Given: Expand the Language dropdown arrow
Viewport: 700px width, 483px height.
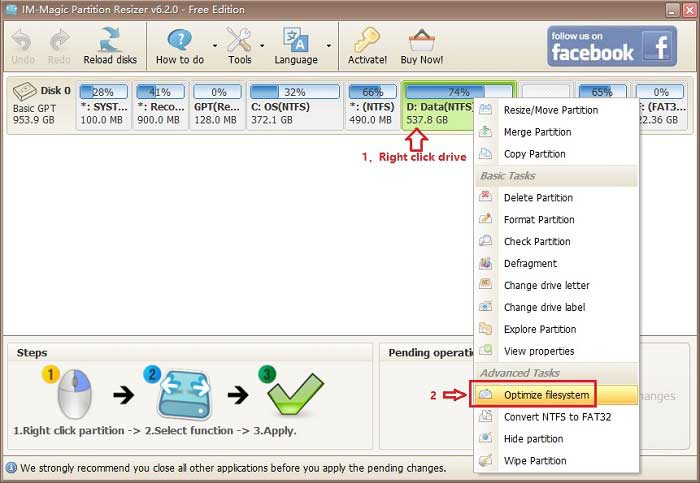Looking at the screenshot, I should click(x=329, y=46).
